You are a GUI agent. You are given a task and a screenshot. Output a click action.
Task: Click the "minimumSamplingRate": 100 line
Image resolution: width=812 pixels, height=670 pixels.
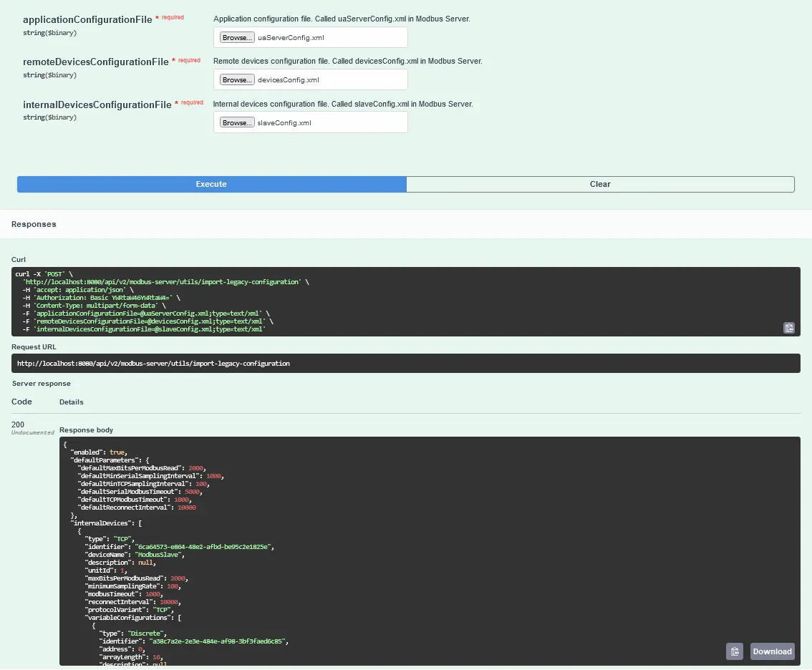133,586
